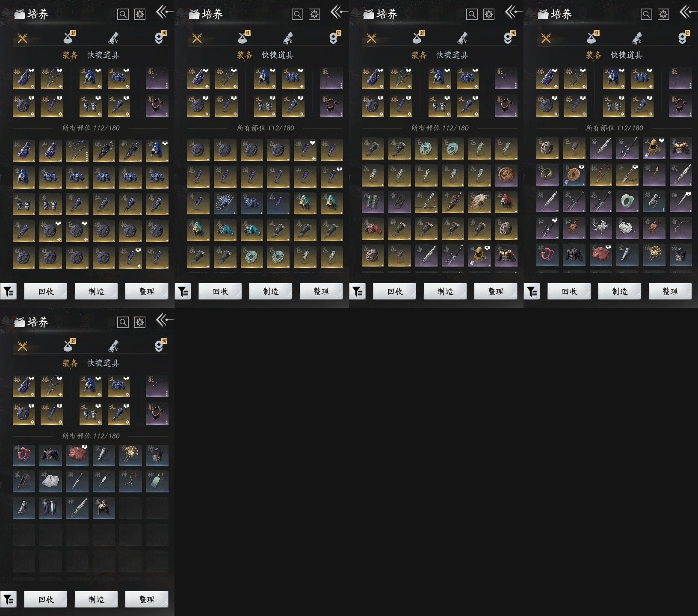Pick the paper folding fan in third panel
This screenshot has width=698, height=616.
tap(479, 202)
